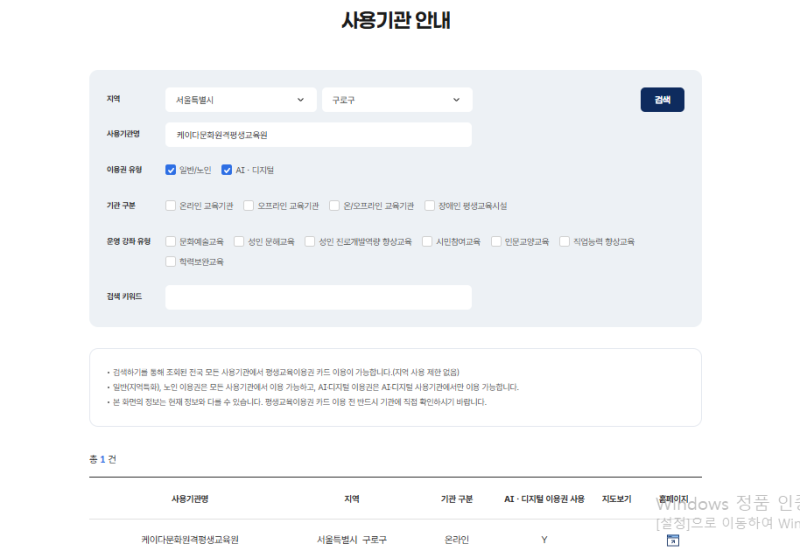This screenshot has width=800, height=558.
Task: Click the 검색 search button
Action: [x=662, y=100]
